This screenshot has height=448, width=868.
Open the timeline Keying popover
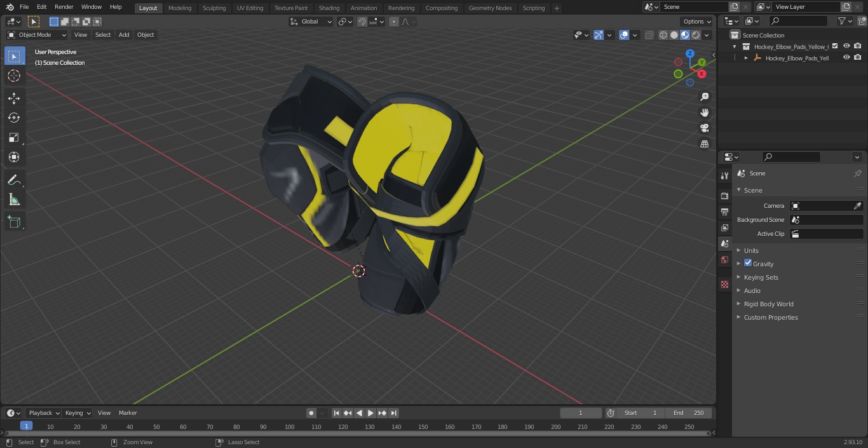(78, 413)
